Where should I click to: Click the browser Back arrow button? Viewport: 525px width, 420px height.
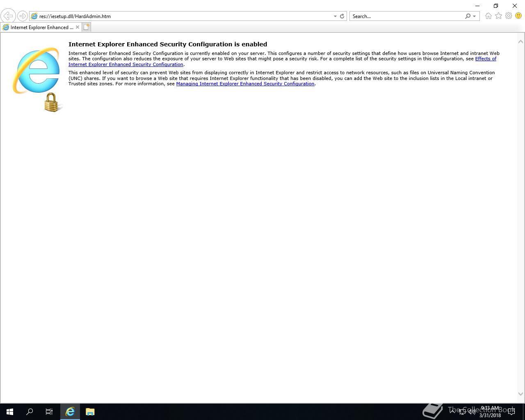tap(8, 16)
